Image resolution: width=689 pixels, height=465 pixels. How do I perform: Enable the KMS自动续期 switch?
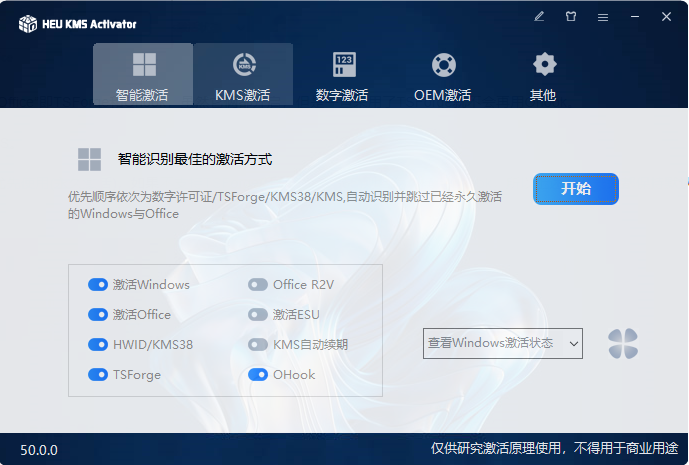pos(257,345)
